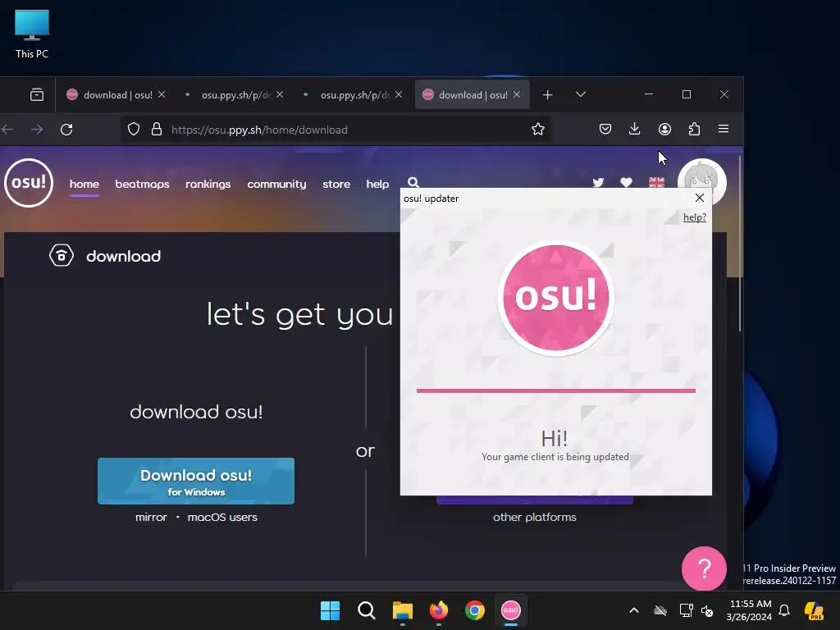The image size is (840, 630).
Task: Open Windows taskbar Search
Action: [367, 610]
